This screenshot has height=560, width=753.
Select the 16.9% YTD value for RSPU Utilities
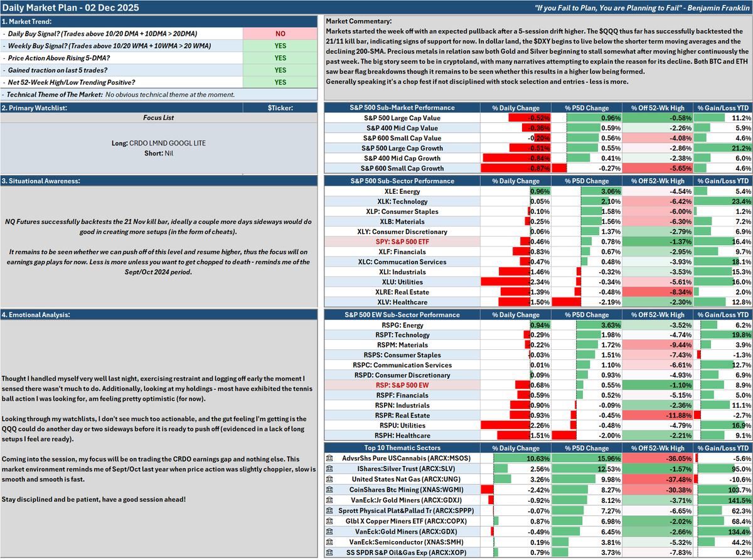coord(724,425)
